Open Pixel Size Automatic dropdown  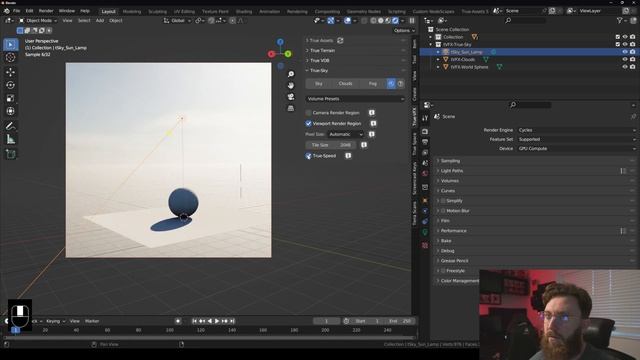(345, 134)
